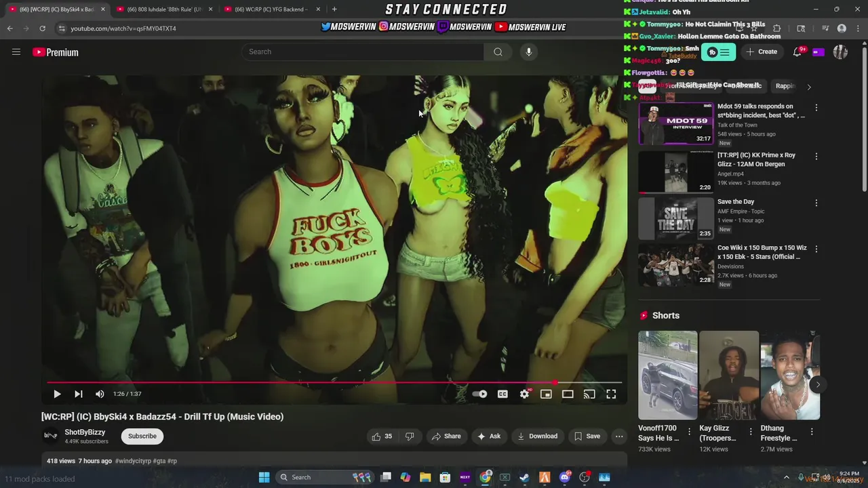Toggle closed captions in player
The width and height of the screenshot is (868, 488).
(502, 394)
